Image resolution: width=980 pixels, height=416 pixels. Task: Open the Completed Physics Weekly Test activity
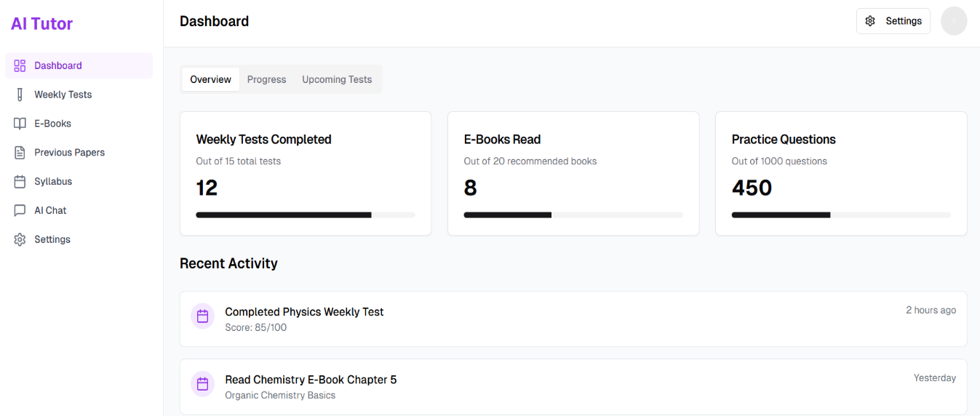573,319
